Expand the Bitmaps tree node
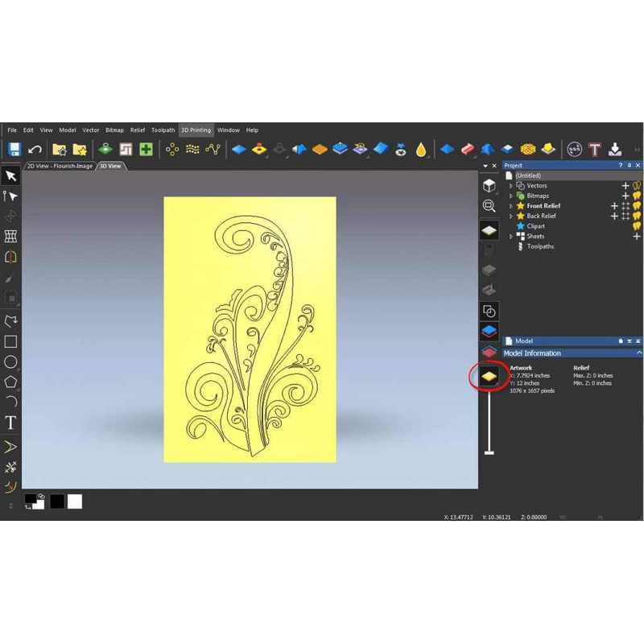Viewport: 644px width, 644px height. 511,196
